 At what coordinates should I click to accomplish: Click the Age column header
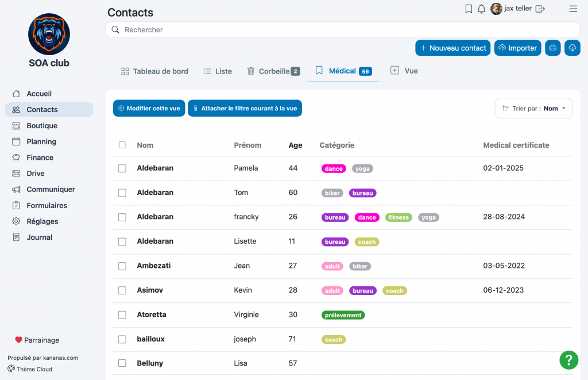296,145
